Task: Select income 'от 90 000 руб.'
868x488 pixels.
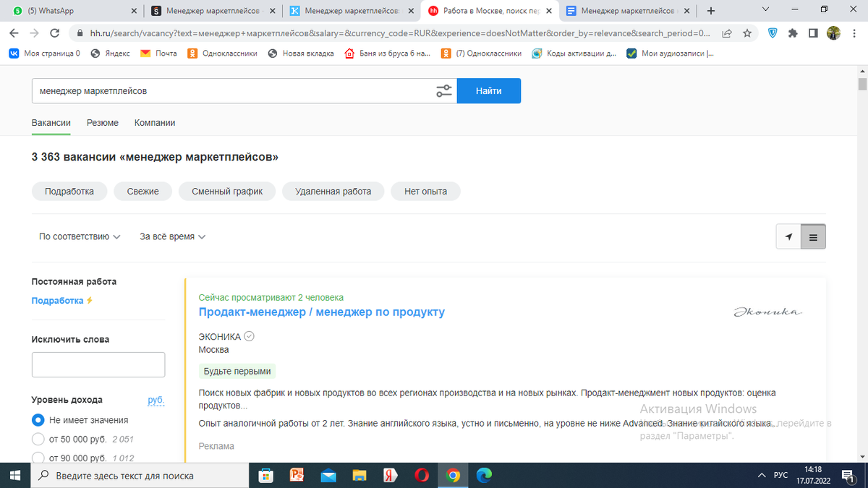Action: click(x=38, y=458)
